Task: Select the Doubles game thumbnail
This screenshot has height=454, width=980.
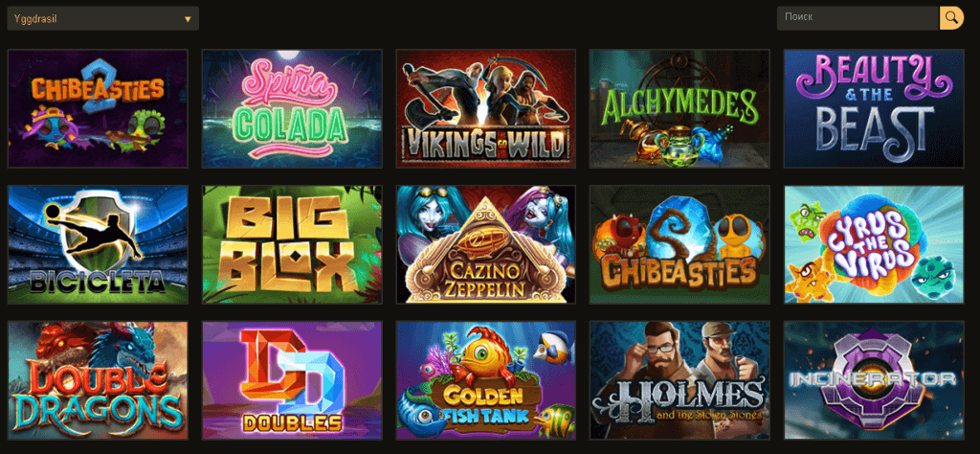Action: (292, 380)
